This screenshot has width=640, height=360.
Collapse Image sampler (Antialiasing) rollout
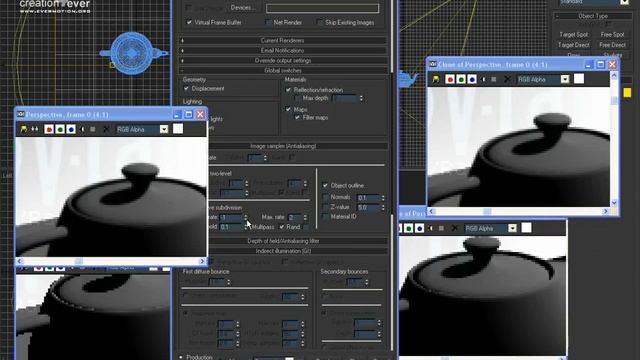pyautogui.click(x=298, y=146)
